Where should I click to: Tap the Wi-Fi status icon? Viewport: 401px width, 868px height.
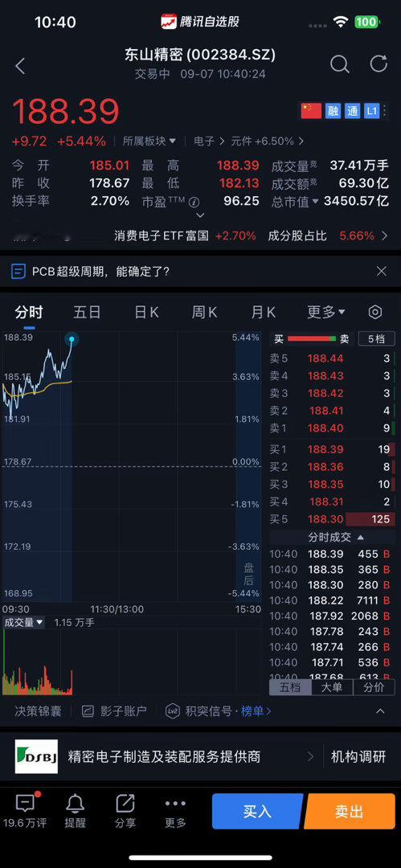[341, 23]
